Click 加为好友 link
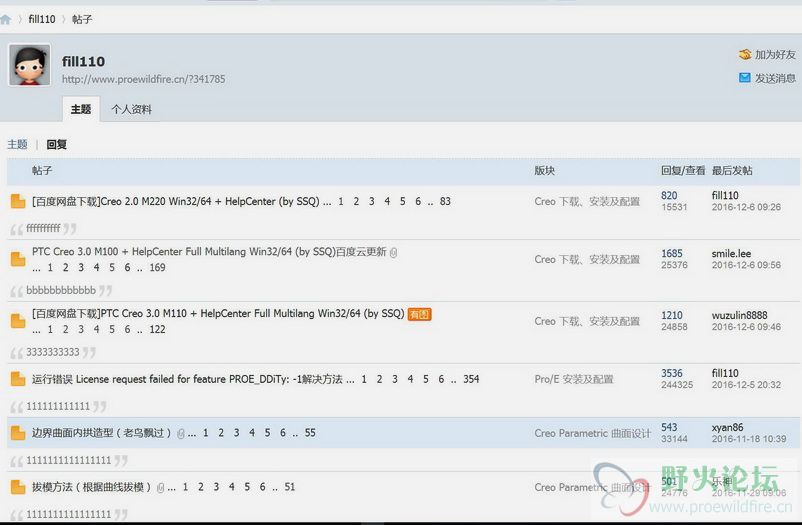Image resolution: width=802 pixels, height=525 pixels. (x=775, y=54)
